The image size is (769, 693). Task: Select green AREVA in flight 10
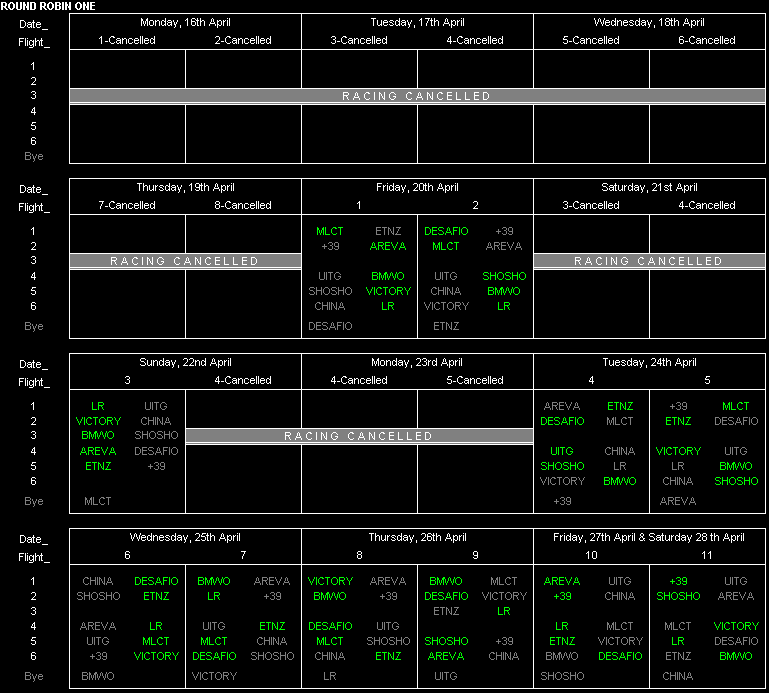(562, 581)
